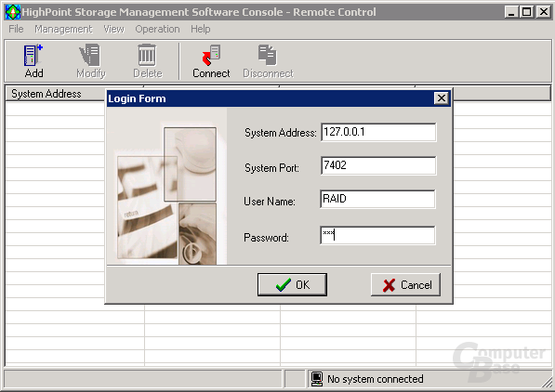555x392 pixels.
Task: Focus the System Port field showing 7402
Action: click(378, 165)
